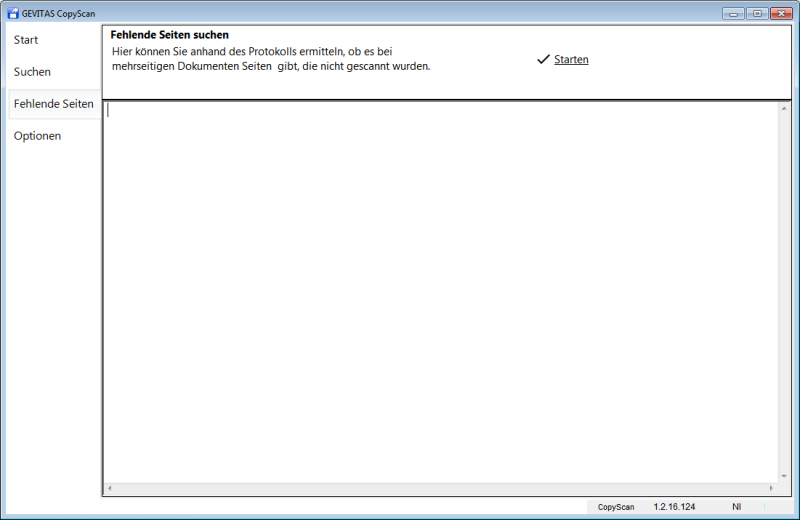Screen dimensions: 800x520
Task: Select the Fehlende Seiten tab
Action: (54, 104)
